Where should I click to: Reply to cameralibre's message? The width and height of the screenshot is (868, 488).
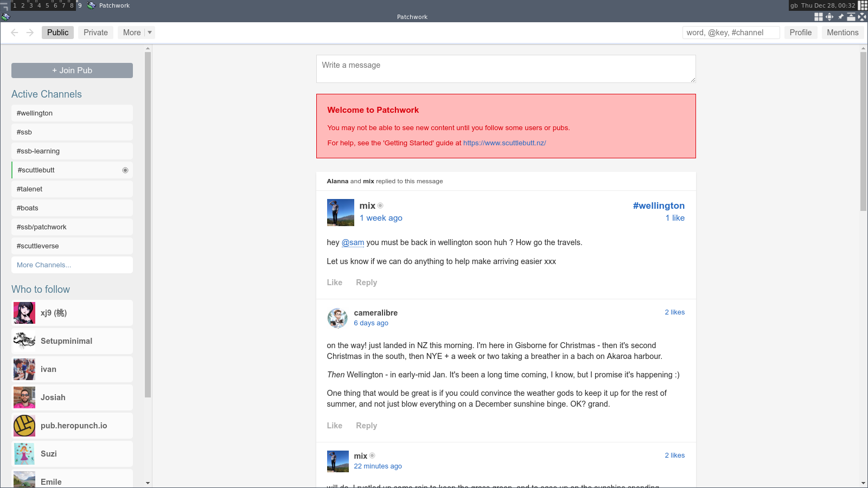[x=367, y=426]
